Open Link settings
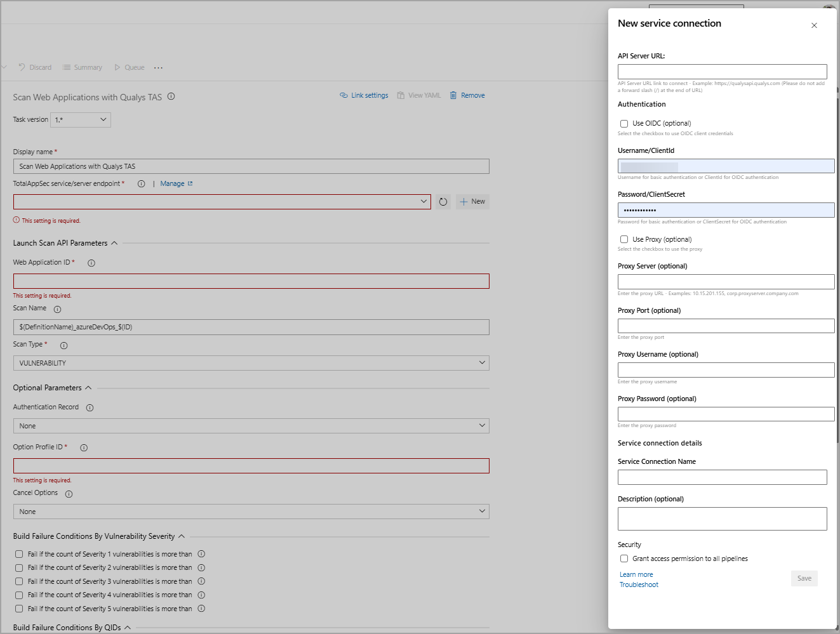 [x=364, y=95]
